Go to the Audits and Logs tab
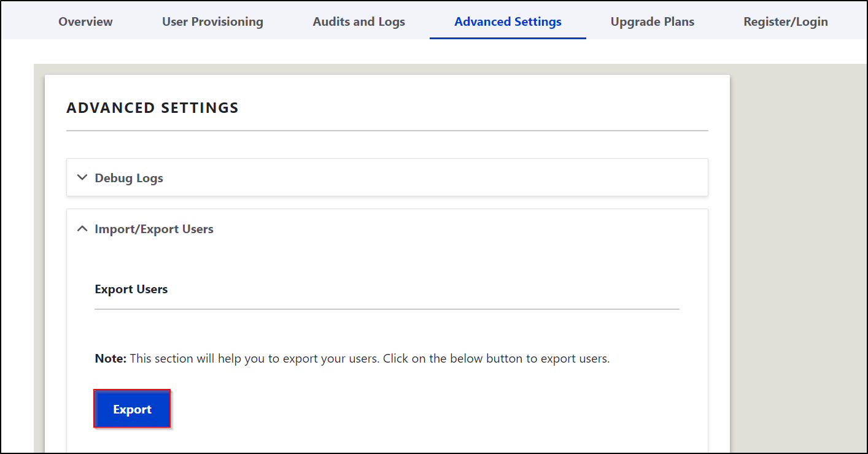The height and width of the screenshot is (454, 868). pyautogui.click(x=359, y=22)
